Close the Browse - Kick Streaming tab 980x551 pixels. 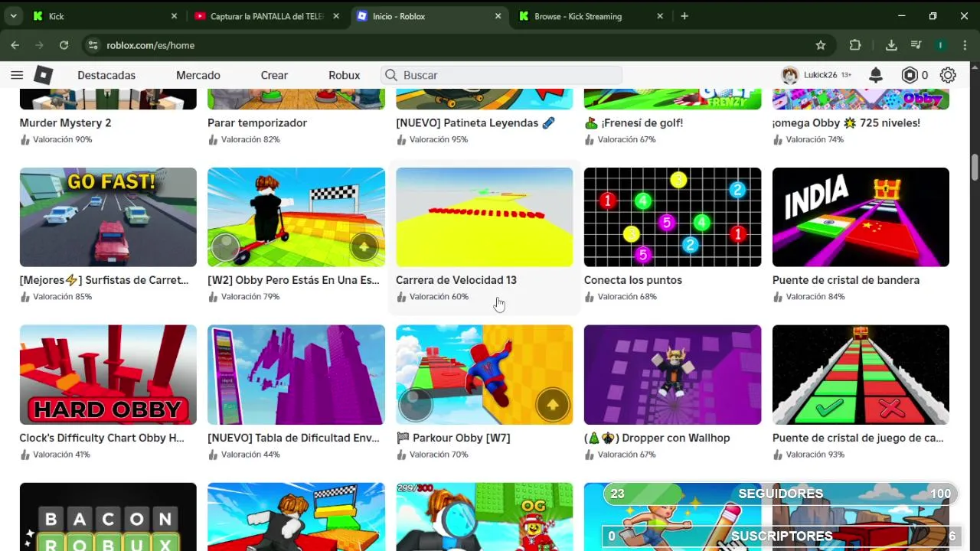661,16
